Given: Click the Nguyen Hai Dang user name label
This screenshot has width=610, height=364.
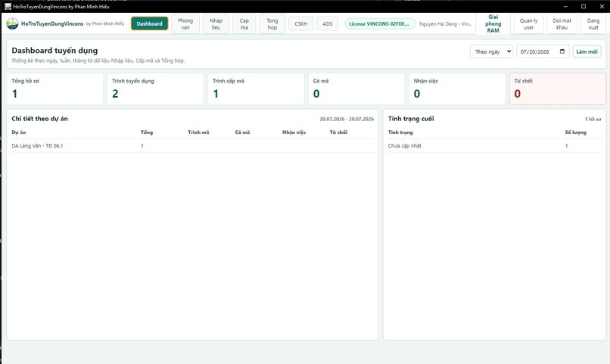Looking at the screenshot, I should [x=446, y=23].
